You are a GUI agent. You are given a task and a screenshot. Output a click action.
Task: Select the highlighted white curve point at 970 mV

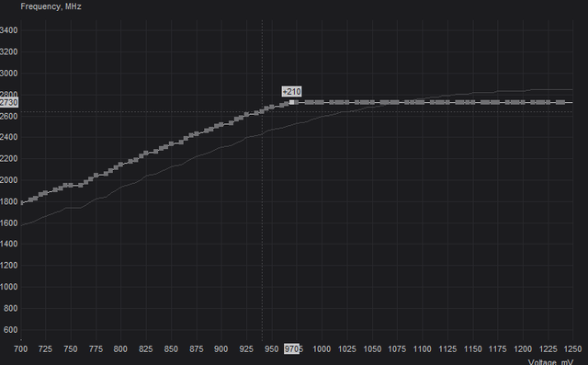coord(292,102)
